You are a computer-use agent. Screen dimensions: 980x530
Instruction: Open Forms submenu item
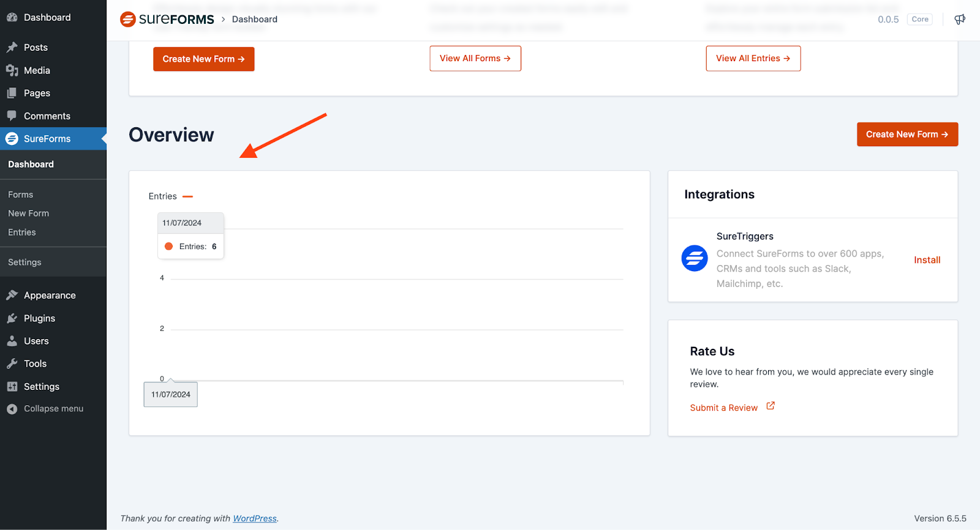(x=20, y=195)
